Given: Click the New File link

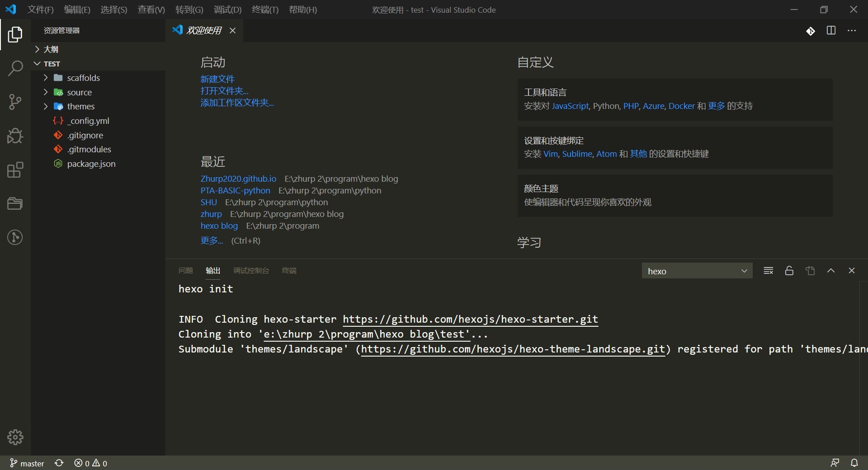Looking at the screenshot, I should [x=217, y=79].
